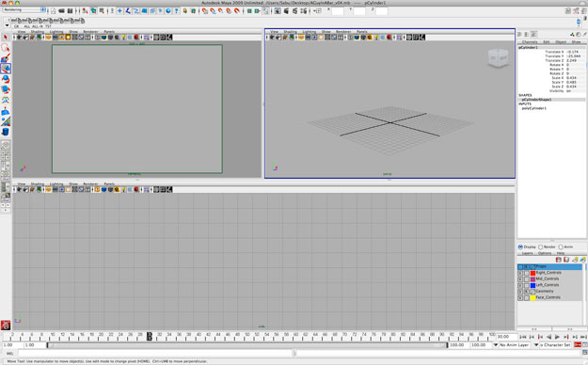
Task: Choose the Lasso select tool
Action: coord(6,48)
